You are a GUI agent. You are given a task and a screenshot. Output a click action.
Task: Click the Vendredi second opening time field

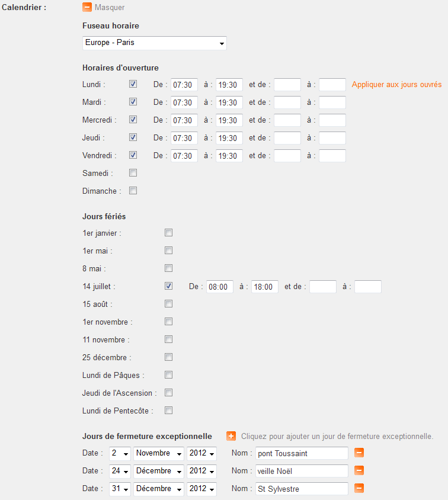coord(287,156)
